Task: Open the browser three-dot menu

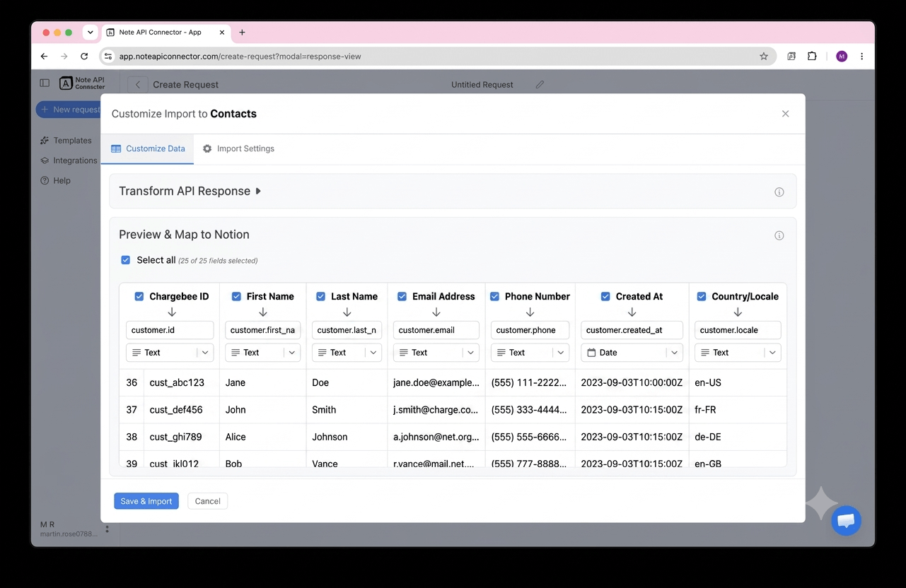Action: [x=861, y=57]
